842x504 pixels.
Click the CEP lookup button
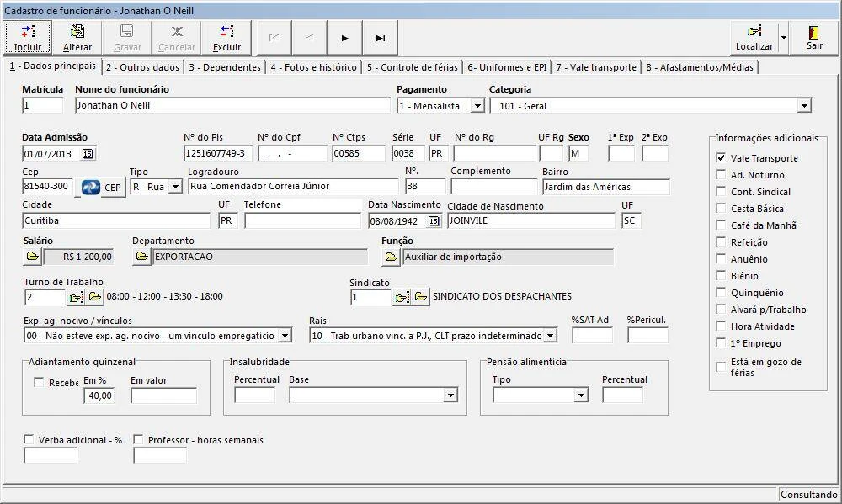tap(103, 187)
